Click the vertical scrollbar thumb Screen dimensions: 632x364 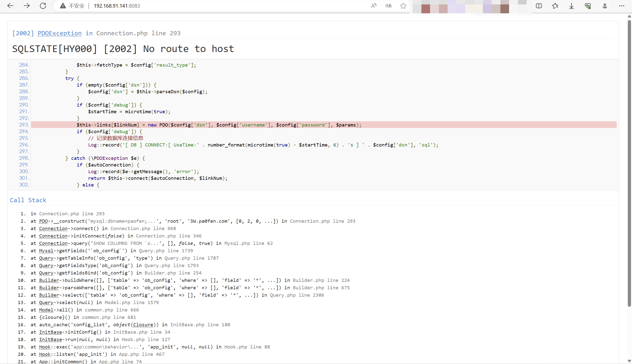(x=629, y=163)
